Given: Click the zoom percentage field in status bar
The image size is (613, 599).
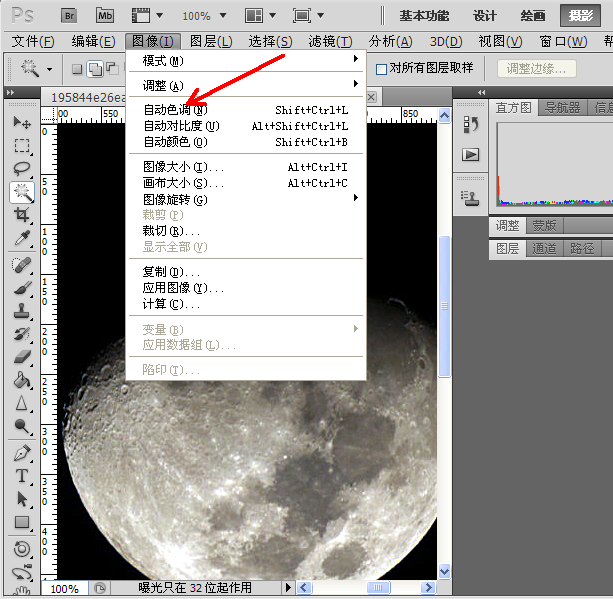Looking at the screenshot, I should [x=65, y=588].
